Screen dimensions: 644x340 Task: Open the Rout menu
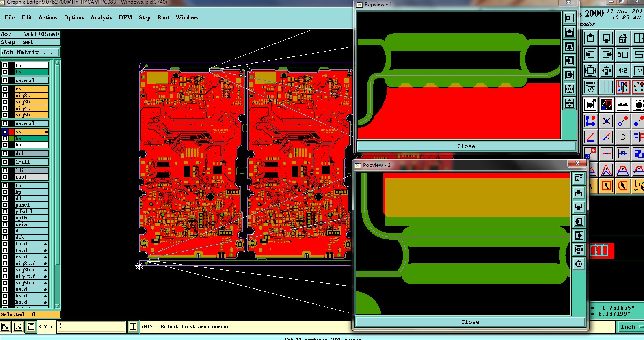coord(163,17)
